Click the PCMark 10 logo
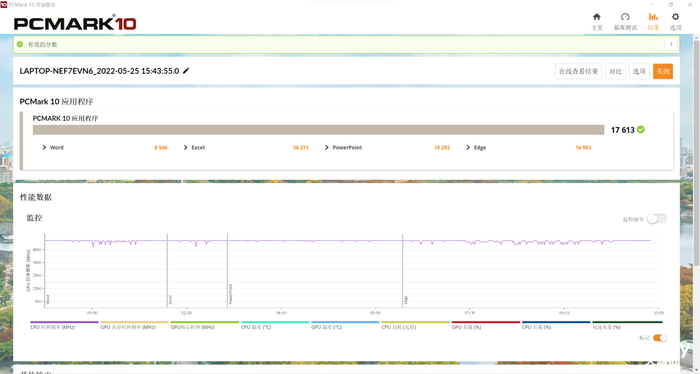 75,23
